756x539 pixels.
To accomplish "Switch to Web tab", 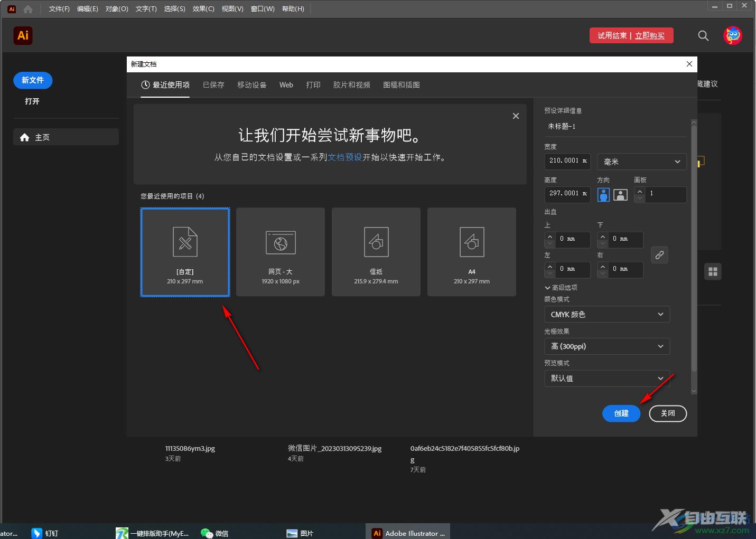I will pos(286,85).
